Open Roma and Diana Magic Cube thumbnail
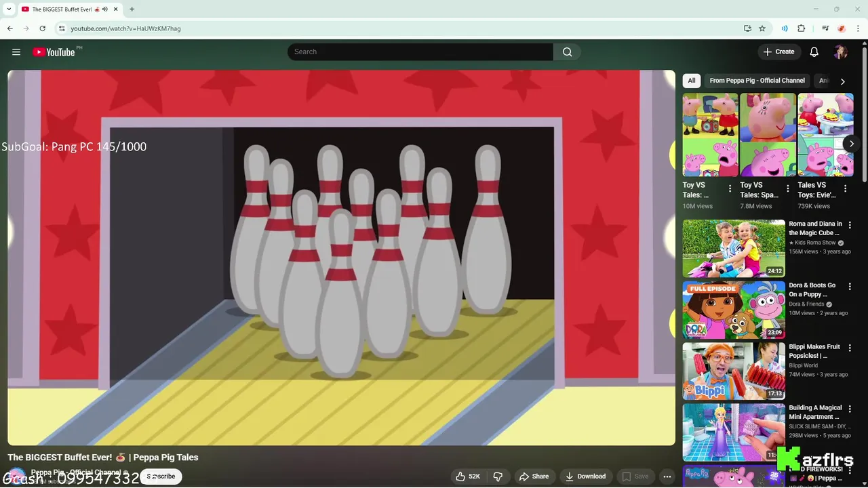 pyautogui.click(x=734, y=249)
